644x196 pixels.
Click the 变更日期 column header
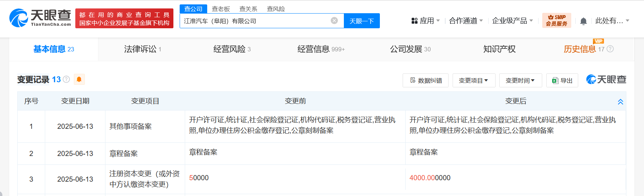(x=75, y=101)
